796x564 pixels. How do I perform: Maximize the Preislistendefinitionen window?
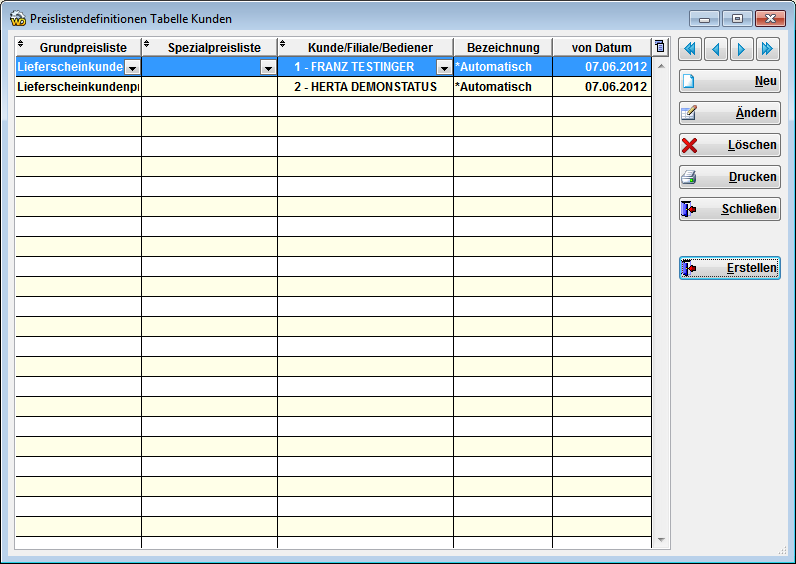click(x=737, y=19)
